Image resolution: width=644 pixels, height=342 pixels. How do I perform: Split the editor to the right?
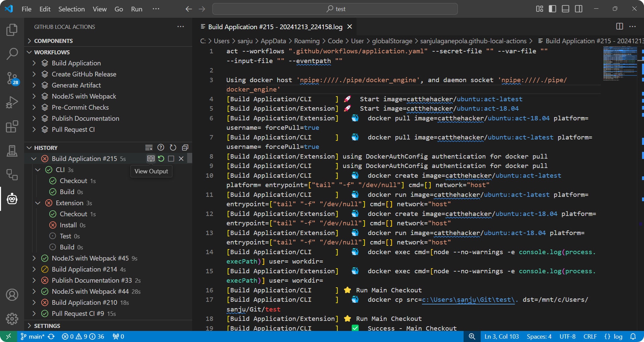(x=620, y=26)
